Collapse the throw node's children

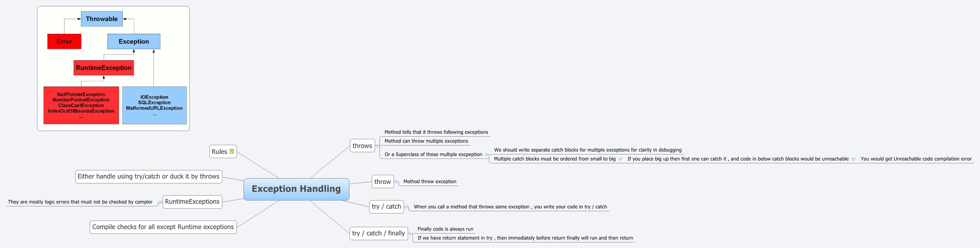396,182
